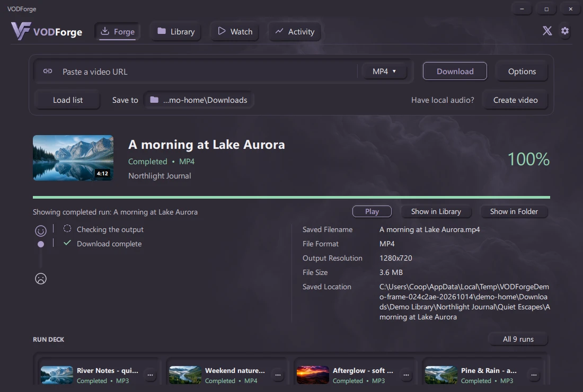
Task: Click the Weekend nature run title
Action: click(x=235, y=370)
